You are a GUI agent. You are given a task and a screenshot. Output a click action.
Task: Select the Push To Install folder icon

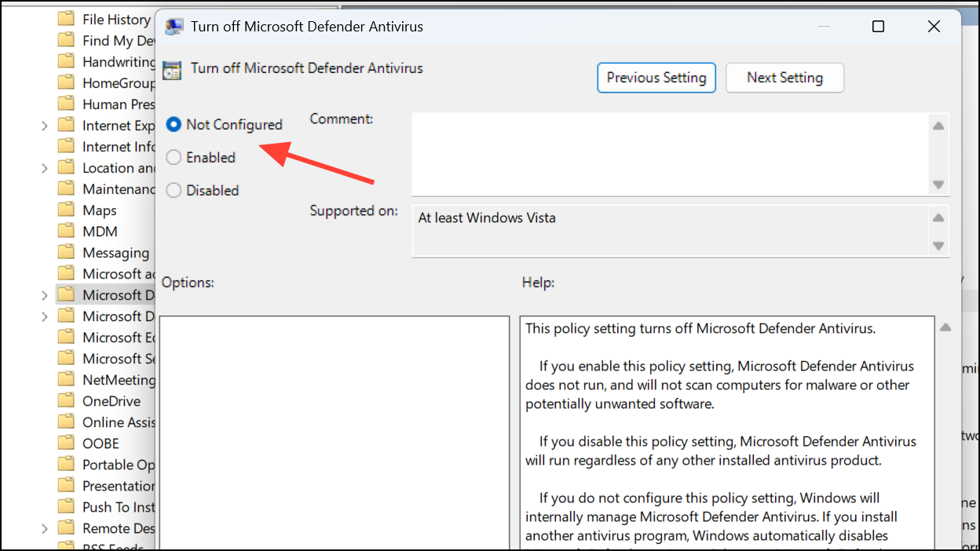point(68,506)
